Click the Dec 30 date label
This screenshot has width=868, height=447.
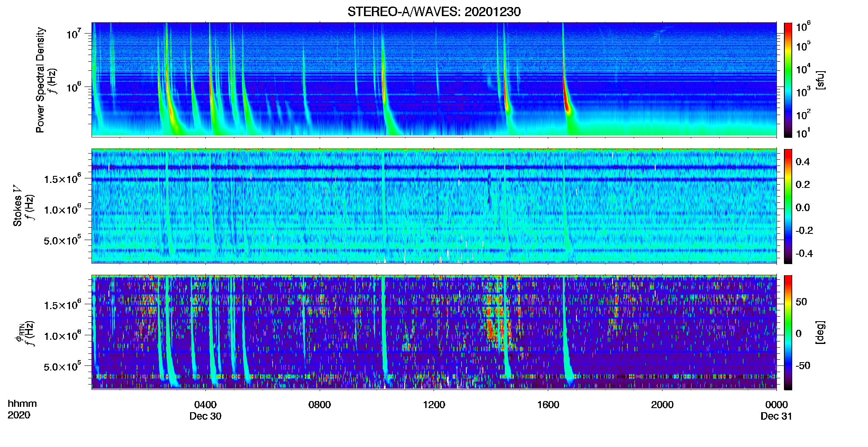click(205, 416)
